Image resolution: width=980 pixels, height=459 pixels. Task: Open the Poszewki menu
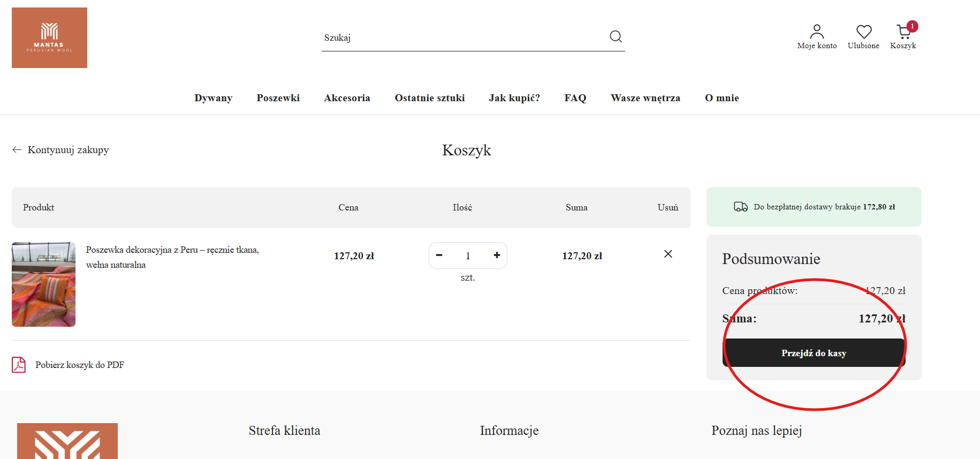pyautogui.click(x=278, y=98)
